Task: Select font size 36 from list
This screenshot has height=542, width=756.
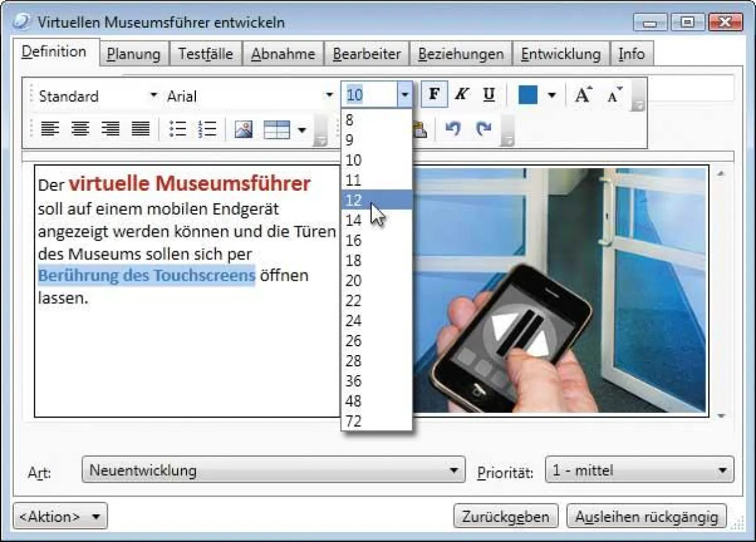Action: click(x=377, y=381)
